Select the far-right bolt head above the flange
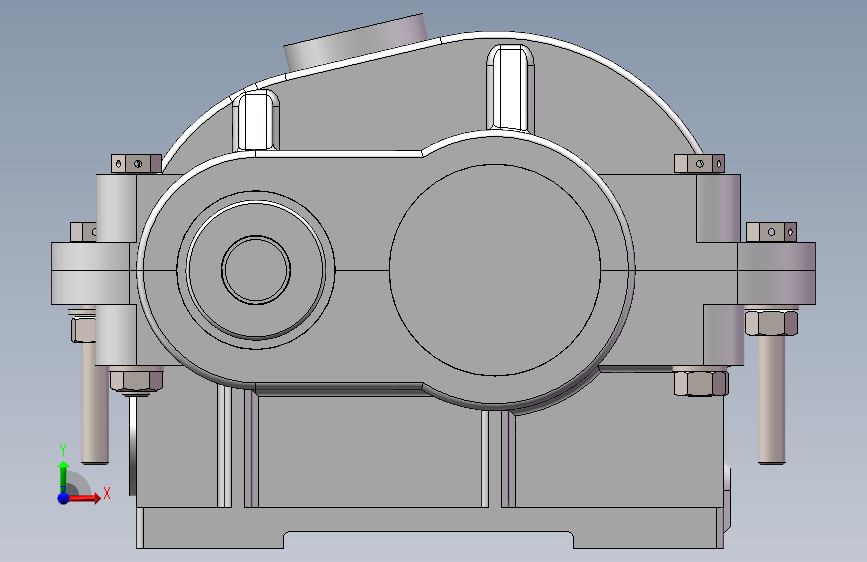The width and height of the screenshot is (867, 562). [x=771, y=232]
